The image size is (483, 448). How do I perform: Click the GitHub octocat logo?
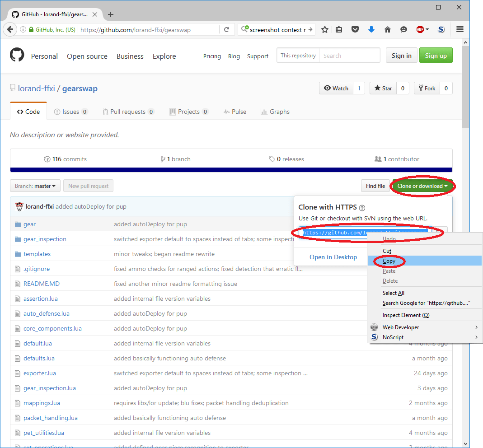point(17,55)
